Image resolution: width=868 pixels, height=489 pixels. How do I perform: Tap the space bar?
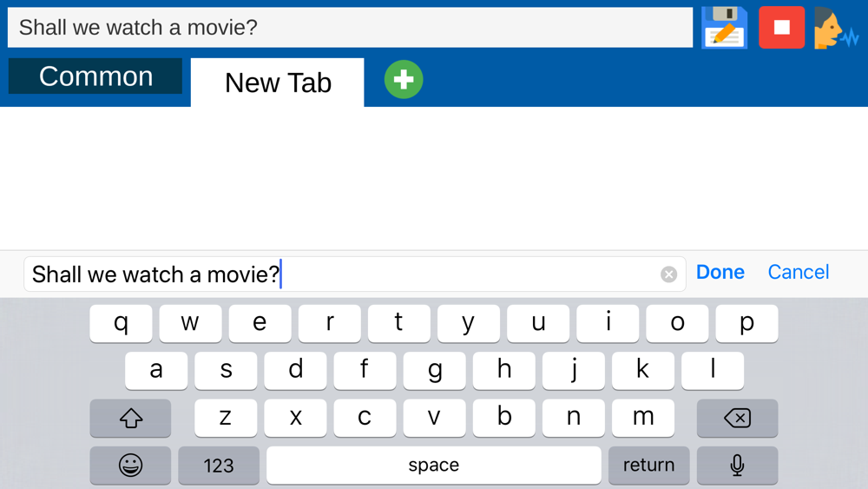point(433,466)
